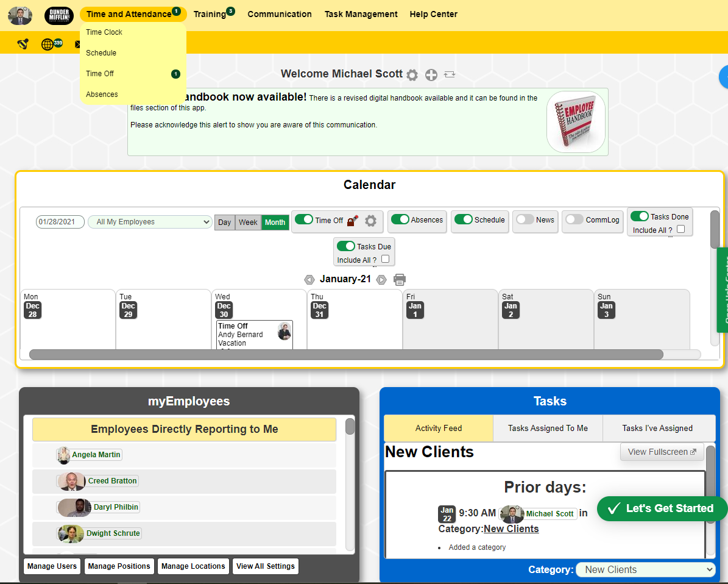Open Time Off settings gear in calendar
This screenshot has height=584, width=728.
(x=370, y=221)
